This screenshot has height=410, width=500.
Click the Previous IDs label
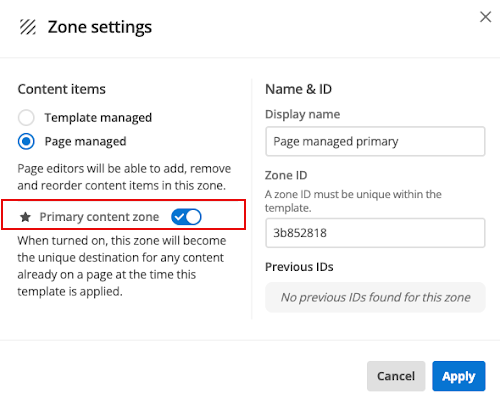coord(299,267)
